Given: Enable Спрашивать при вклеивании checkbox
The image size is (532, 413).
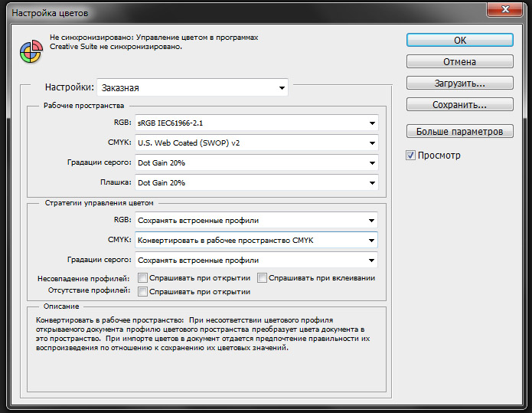Looking at the screenshot, I should pos(262,278).
